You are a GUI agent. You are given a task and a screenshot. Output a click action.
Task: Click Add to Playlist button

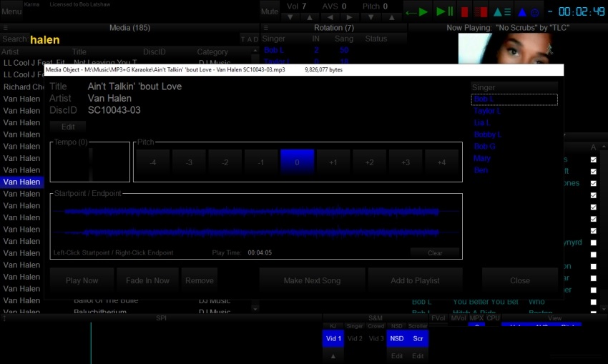415,280
